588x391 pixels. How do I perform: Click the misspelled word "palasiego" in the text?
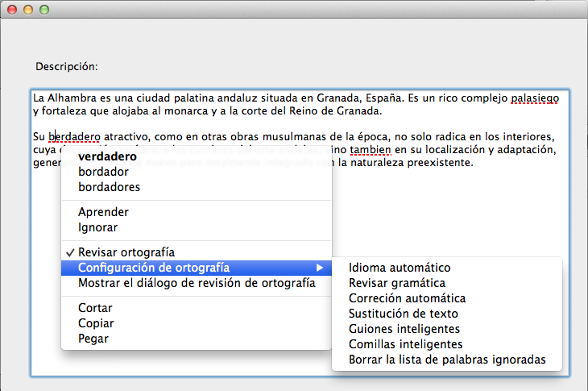coord(534,98)
